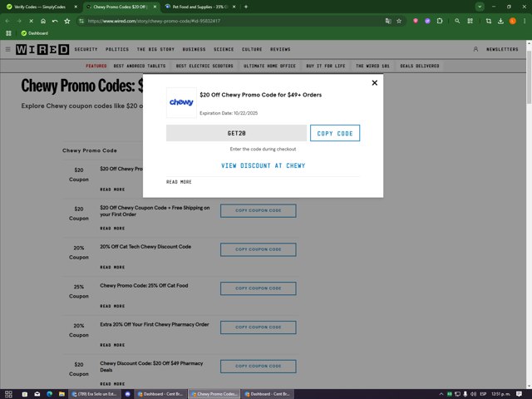Click the crop screenshot toolbar icon

click(x=489, y=21)
